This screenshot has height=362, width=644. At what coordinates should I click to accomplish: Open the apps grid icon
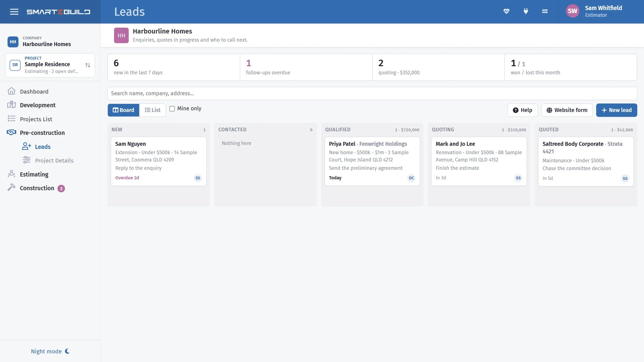pyautogui.click(x=545, y=11)
